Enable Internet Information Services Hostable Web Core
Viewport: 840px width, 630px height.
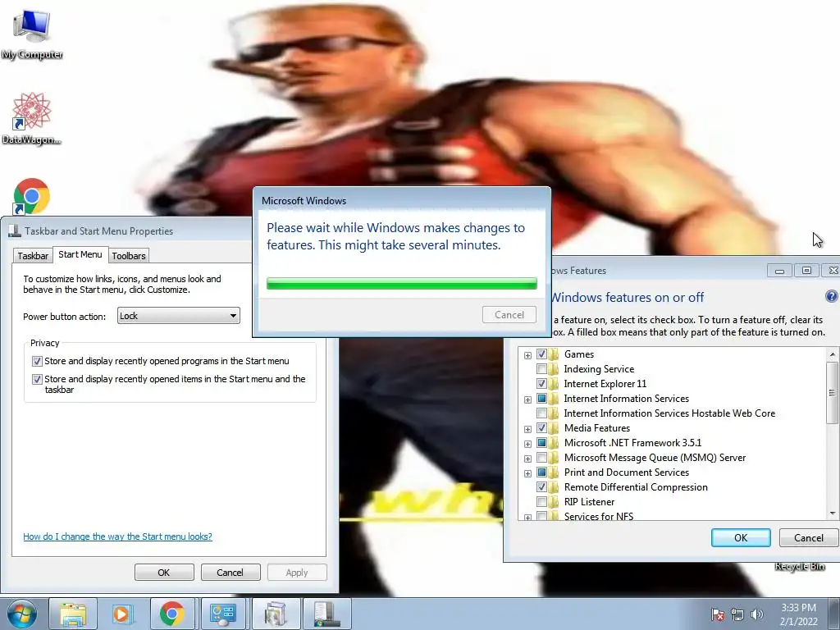pyautogui.click(x=541, y=413)
